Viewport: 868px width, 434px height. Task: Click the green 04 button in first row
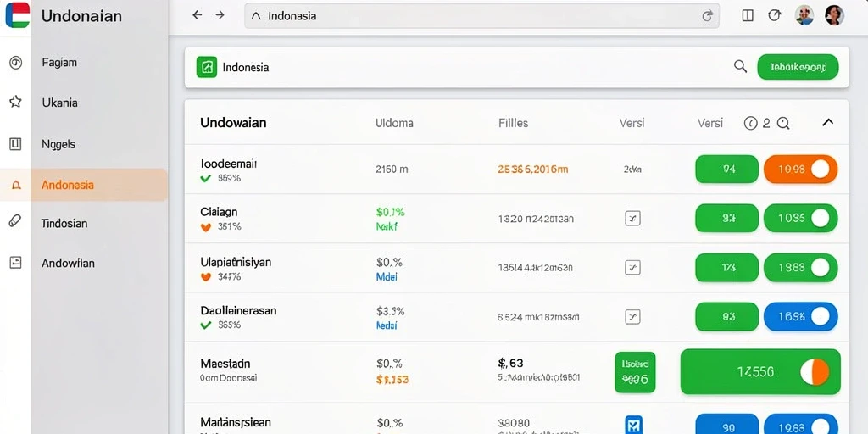tap(726, 170)
